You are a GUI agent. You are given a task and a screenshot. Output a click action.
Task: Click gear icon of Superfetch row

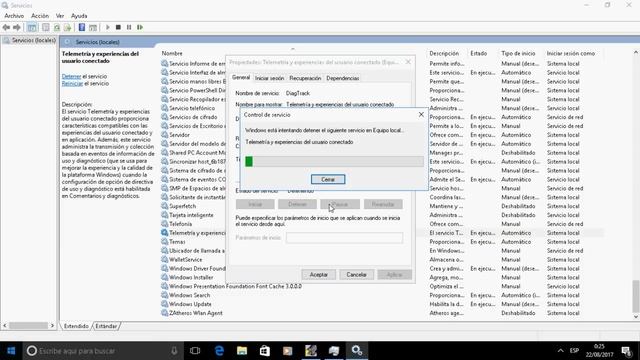164,206
